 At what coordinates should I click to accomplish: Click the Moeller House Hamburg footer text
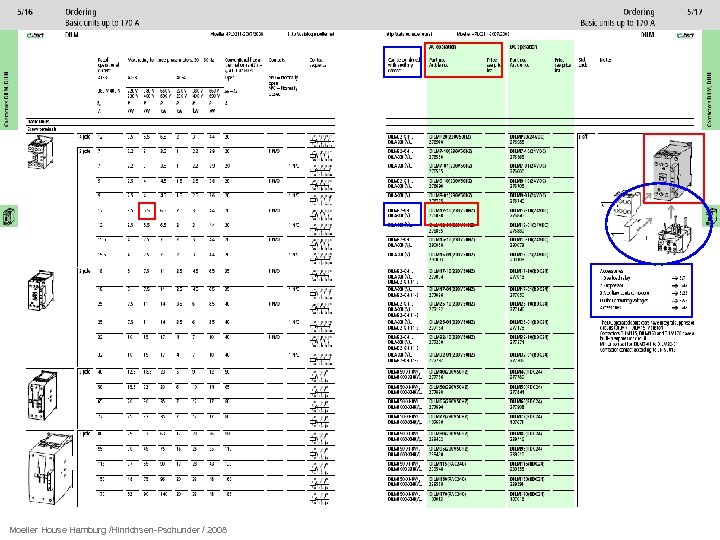[x=118, y=529]
